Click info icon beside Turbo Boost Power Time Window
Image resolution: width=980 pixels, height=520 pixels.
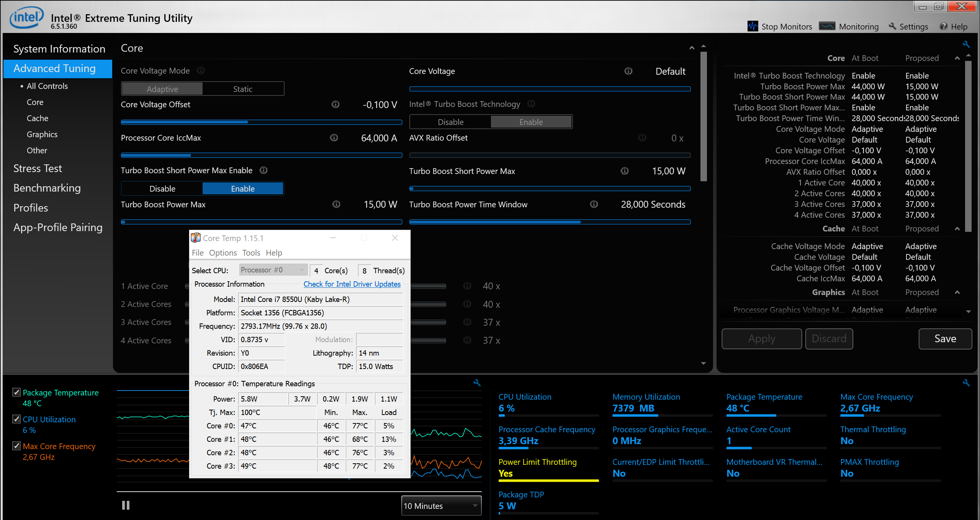click(594, 204)
